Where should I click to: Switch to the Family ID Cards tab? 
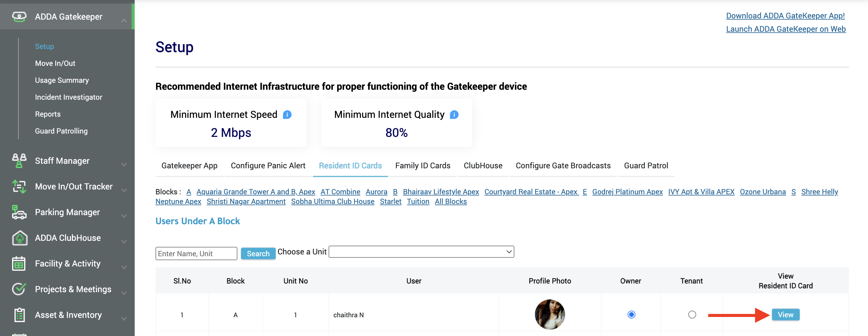point(423,166)
